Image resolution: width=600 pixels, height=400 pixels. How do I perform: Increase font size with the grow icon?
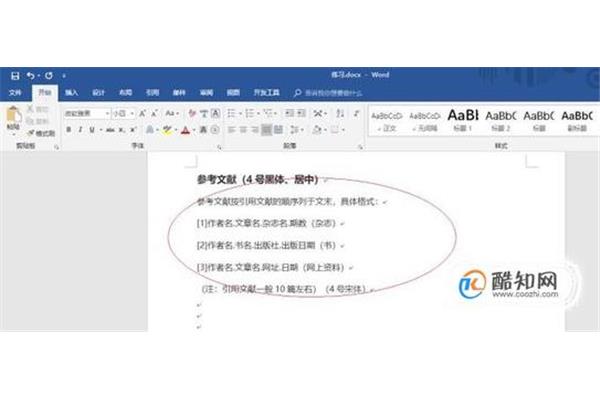[x=142, y=114]
